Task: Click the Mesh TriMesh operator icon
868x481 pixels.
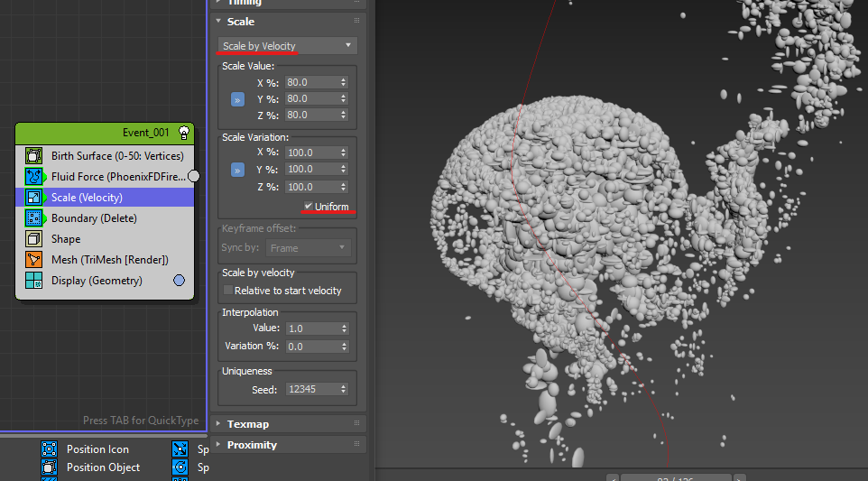Action: point(34,260)
